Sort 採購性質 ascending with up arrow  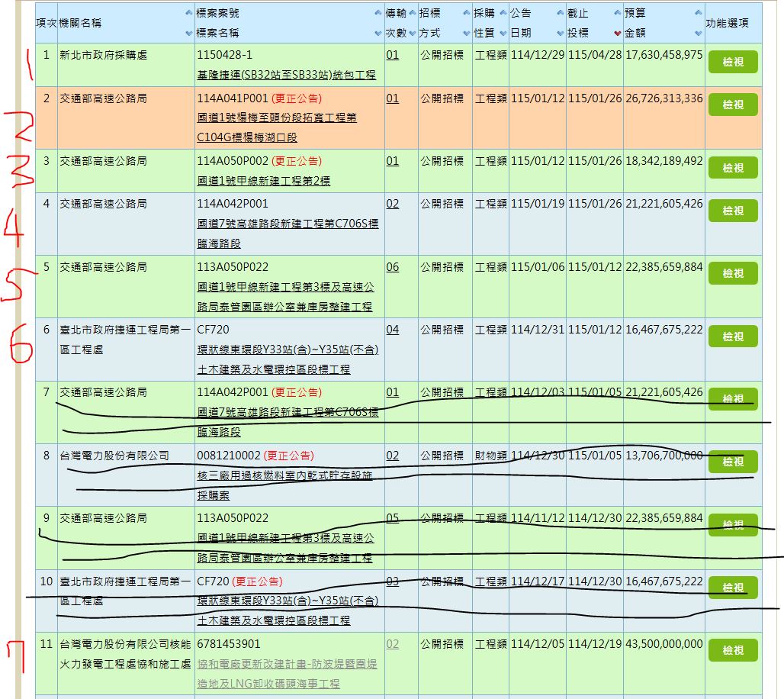coord(502,14)
